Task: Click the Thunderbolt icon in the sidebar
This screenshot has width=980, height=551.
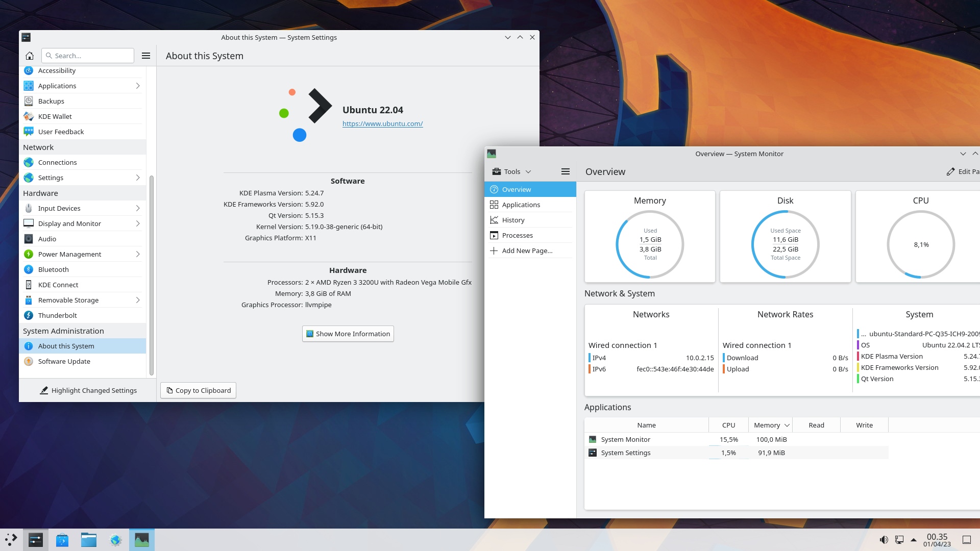Action: tap(29, 315)
